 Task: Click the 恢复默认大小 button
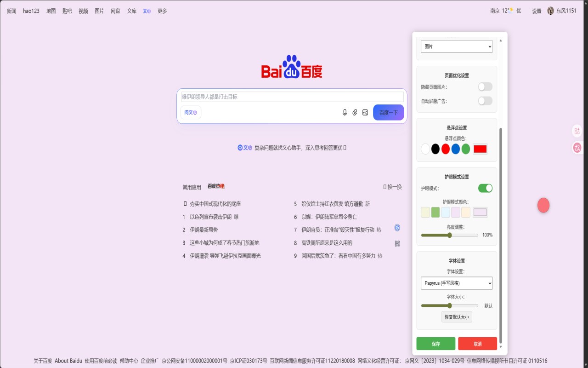(457, 317)
